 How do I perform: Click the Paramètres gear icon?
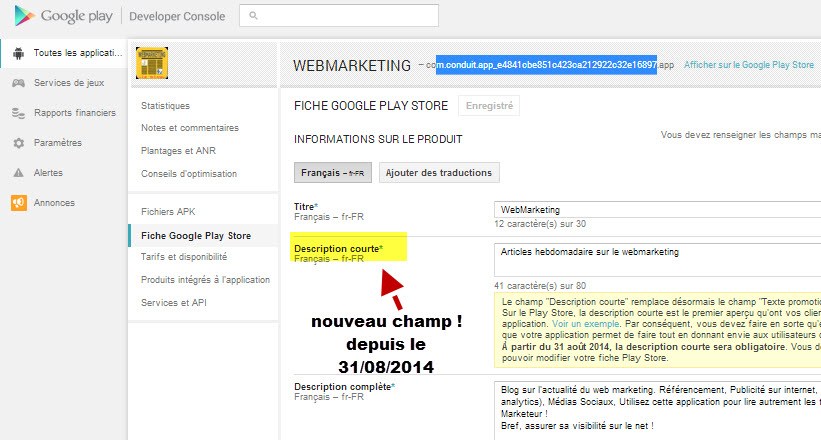[18, 142]
